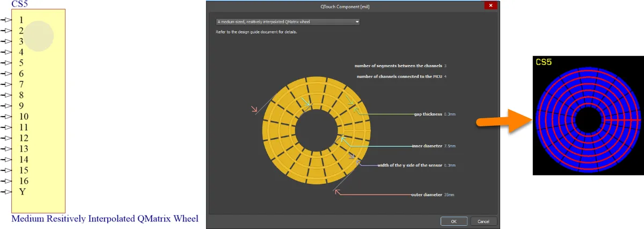Select the CS5 label on PCB footprint
The height and width of the screenshot is (229, 644).
[544, 62]
